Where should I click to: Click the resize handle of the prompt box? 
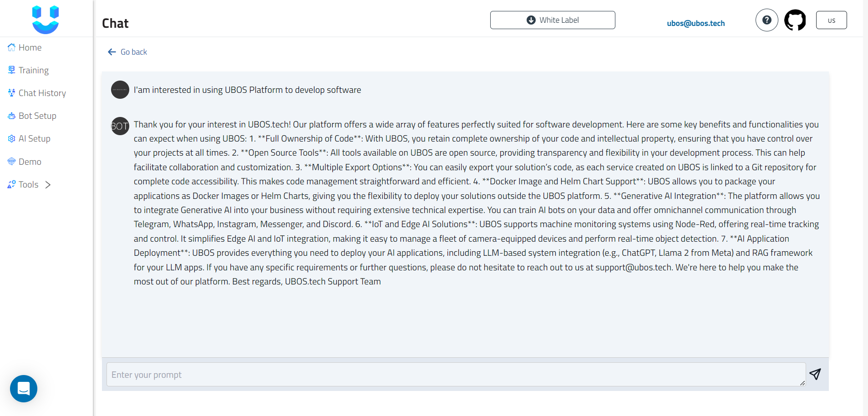(802, 383)
